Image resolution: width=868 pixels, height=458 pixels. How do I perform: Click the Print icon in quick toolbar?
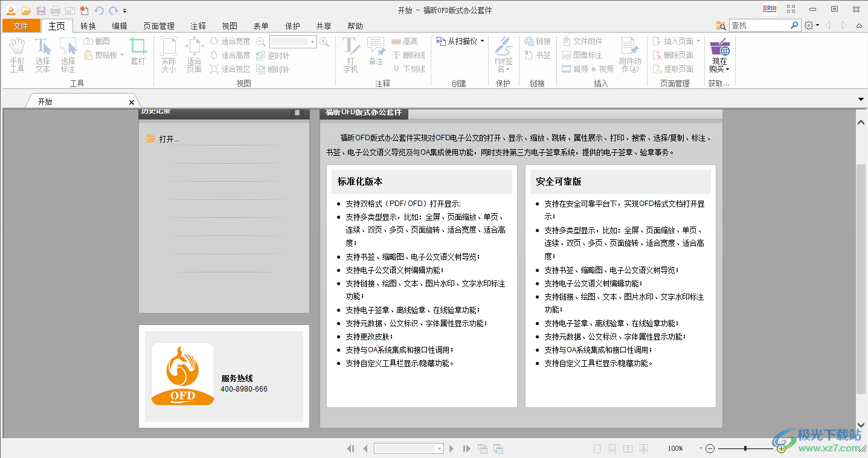click(x=56, y=10)
